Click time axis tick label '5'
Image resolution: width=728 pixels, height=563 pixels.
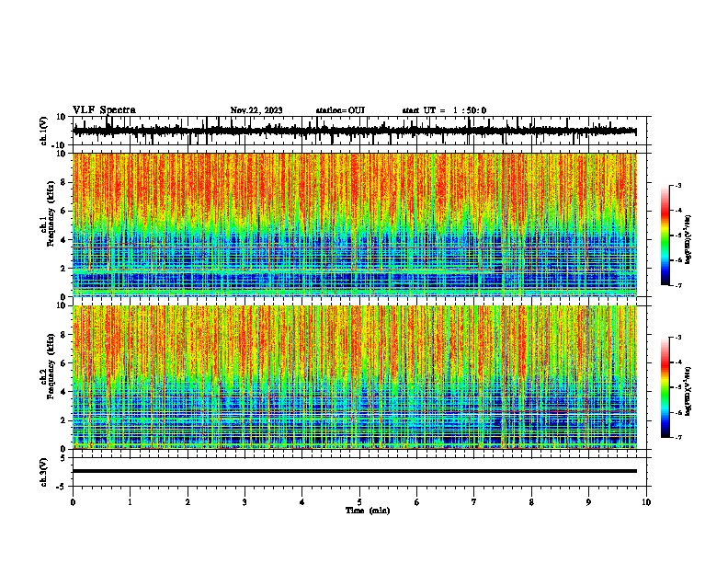pos(359,502)
